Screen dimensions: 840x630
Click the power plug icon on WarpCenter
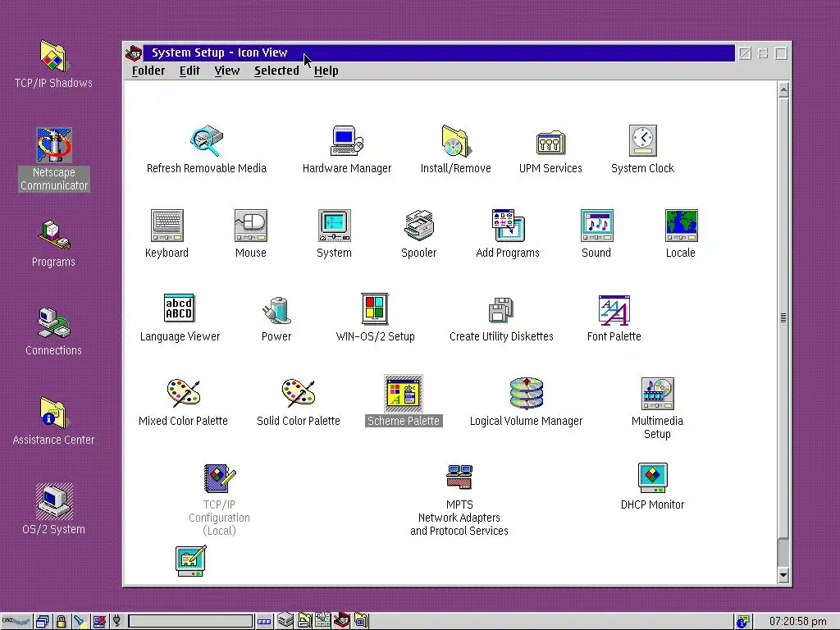click(116, 622)
